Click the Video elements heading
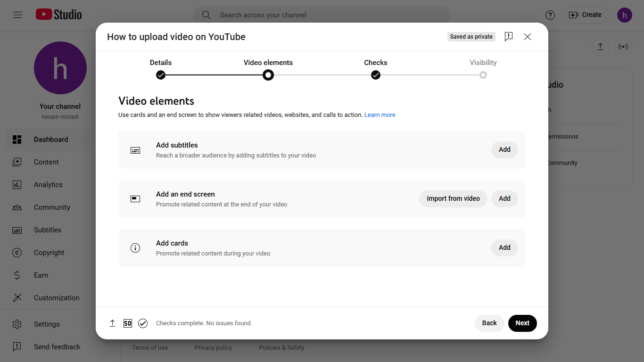644x362 pixels. click(156, 101)
